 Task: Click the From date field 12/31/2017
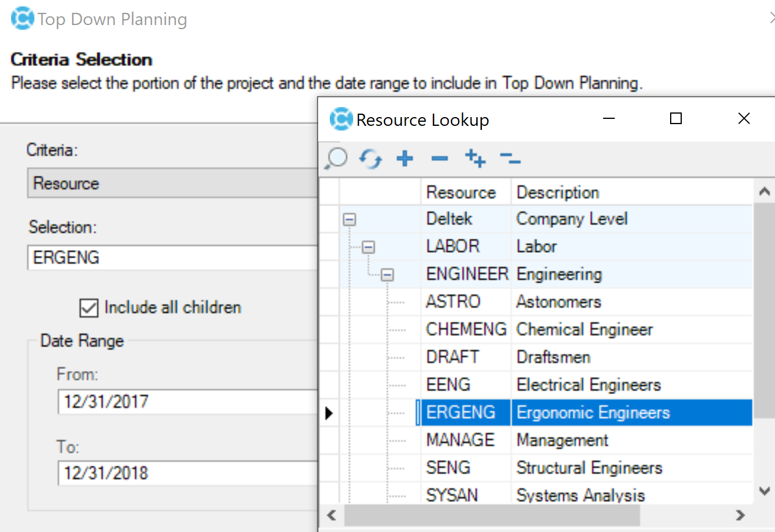point(188,402)
